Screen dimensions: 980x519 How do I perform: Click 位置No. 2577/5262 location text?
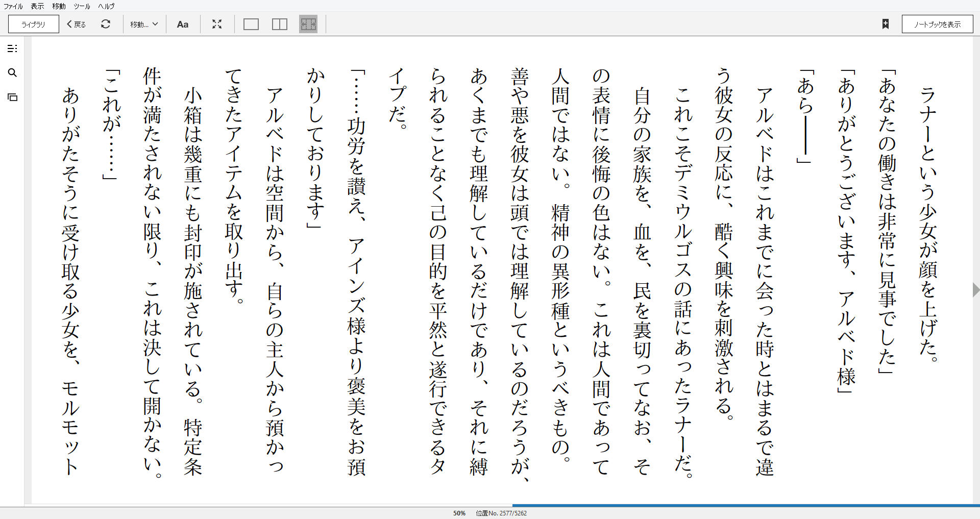tap(501, 513)
